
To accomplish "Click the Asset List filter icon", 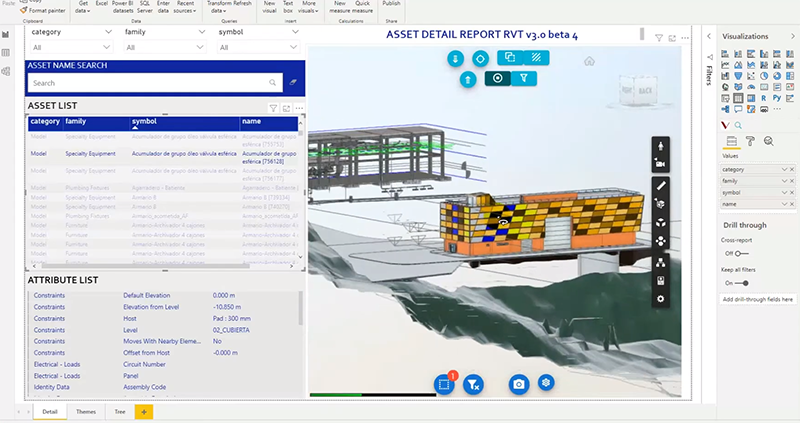I will [x=273, y=108].
